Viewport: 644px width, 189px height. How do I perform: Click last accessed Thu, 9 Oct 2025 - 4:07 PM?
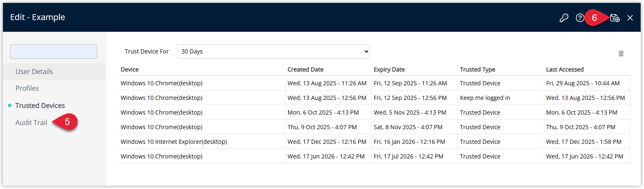(581, 127)
